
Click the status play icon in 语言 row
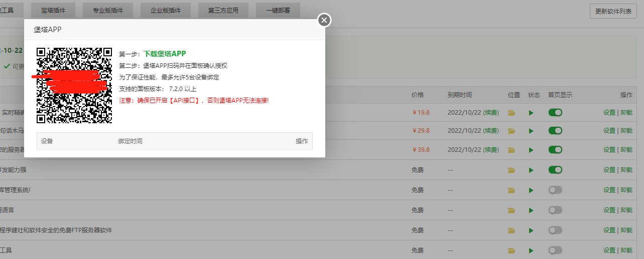pos(531,210)
